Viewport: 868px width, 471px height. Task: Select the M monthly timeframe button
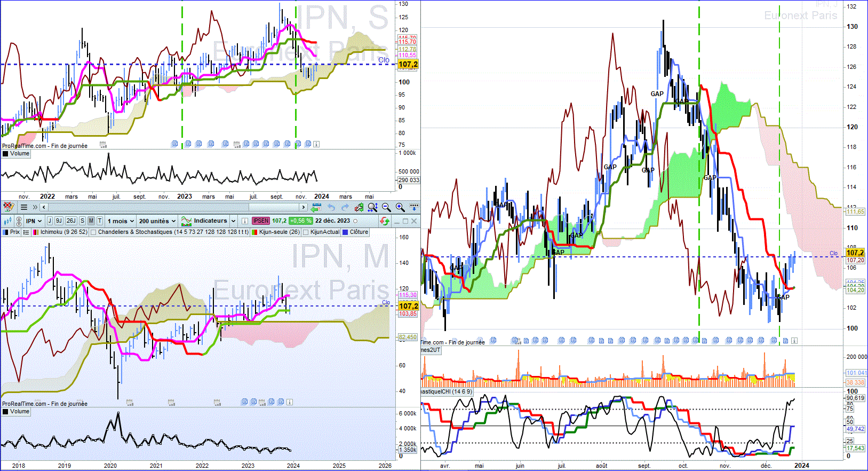tap(91, 221)
